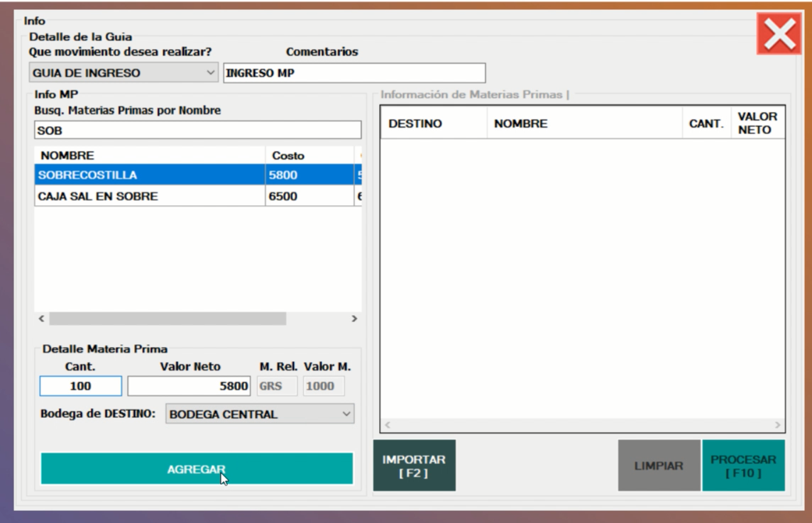Screen dimensions: 812x523
Task: Click the NOMBRE column header in the search list
Action: click(x=149, y=155)
